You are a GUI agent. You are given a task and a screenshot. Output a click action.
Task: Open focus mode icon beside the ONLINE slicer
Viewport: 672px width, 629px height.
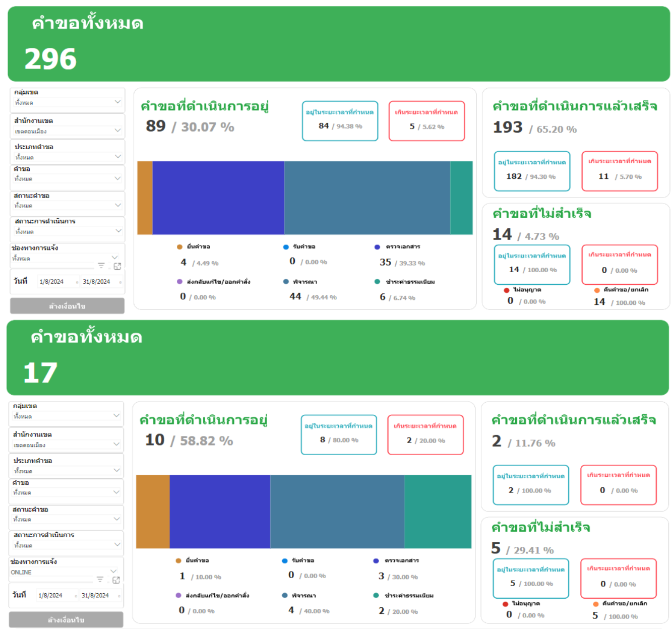[116, 580]
